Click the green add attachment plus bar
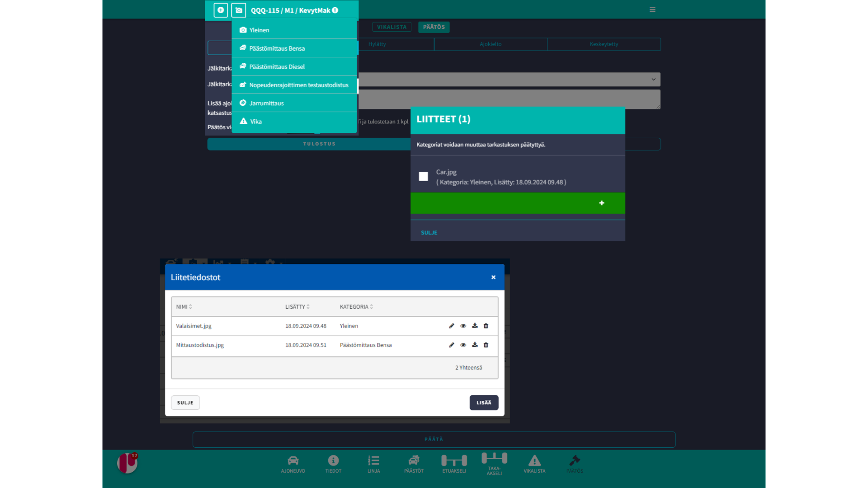The height and width of the screenshot is (488, 868). (518, 203)
